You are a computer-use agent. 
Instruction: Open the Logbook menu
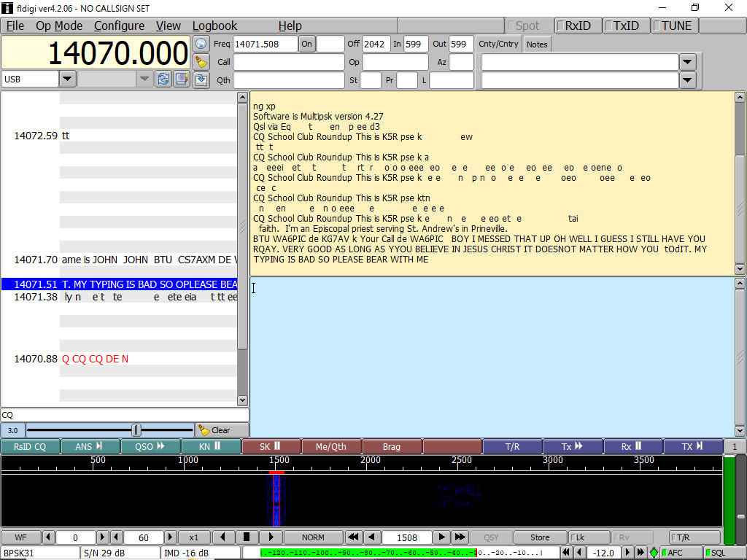(214, 26)
